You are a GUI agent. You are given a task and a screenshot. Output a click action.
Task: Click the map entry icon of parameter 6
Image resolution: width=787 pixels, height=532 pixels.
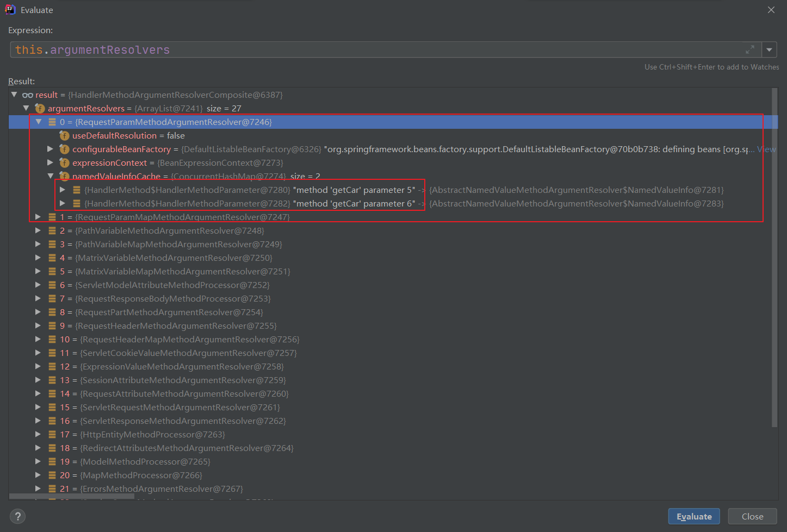coord(77,203)
